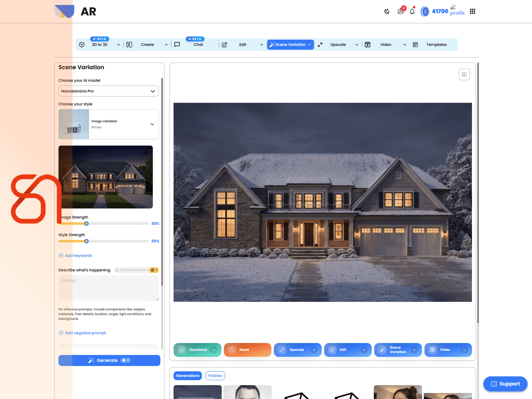
Task: Toggle the compare split-view button
Action: pos(464,75)
